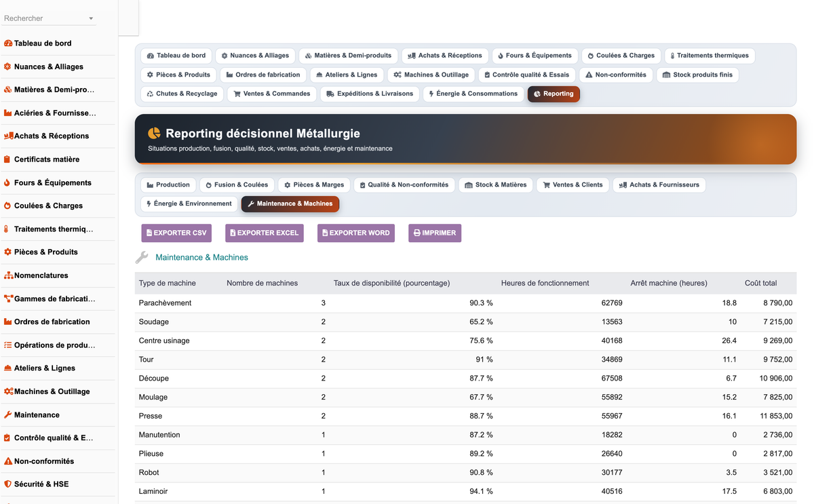Click the Ateliers & Lignes sidebar icon
The image size is (814, 504).
(x=8, y=368)
